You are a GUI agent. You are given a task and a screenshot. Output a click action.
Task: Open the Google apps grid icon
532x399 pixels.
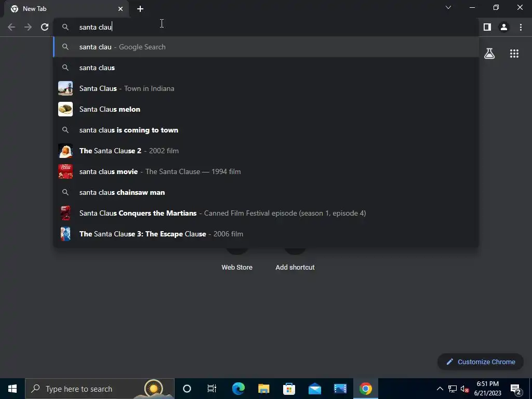(514, 54)
